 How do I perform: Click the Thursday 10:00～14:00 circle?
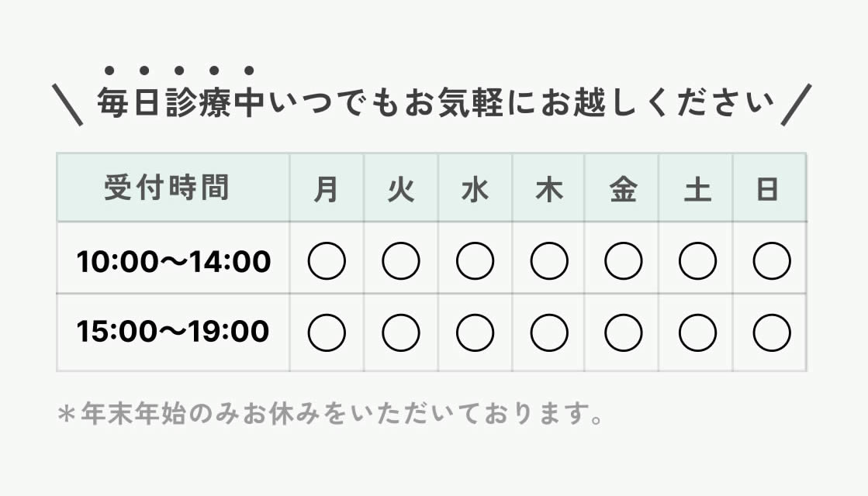point(549,261)
